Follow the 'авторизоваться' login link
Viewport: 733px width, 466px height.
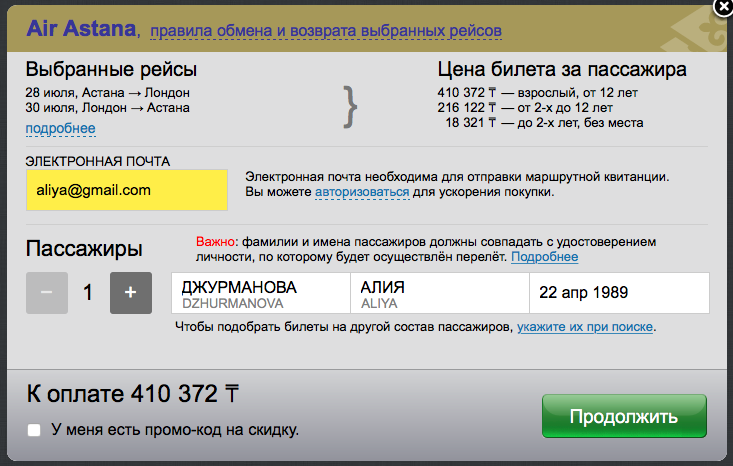click(362, 192)
